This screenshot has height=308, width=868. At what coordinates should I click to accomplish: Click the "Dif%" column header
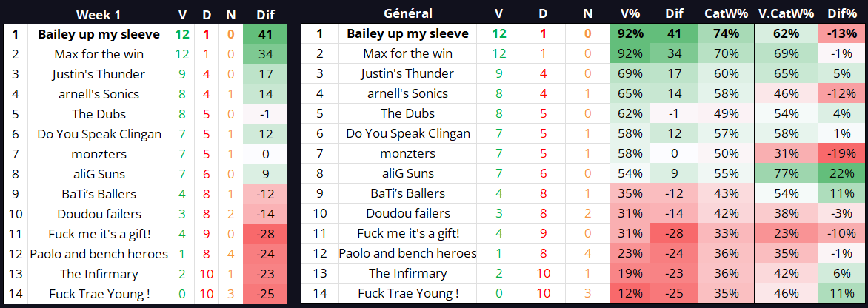click(842, 14)
